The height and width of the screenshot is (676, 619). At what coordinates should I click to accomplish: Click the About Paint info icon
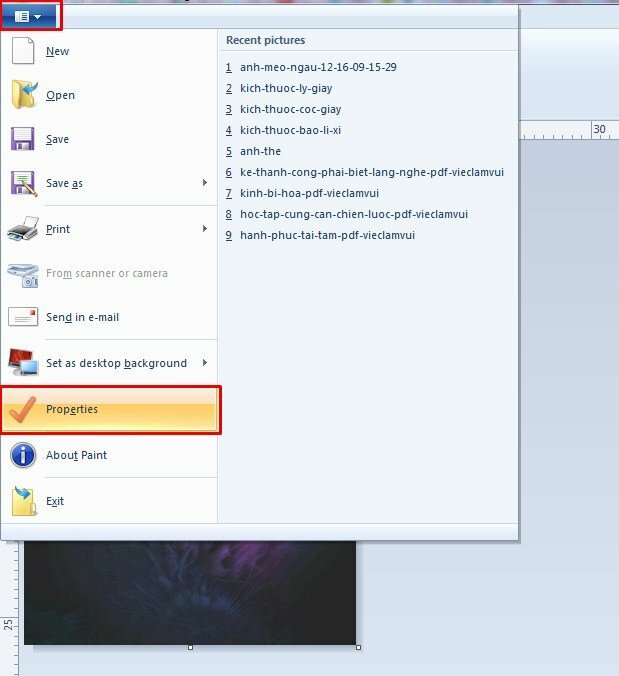(x=23, y=455)
